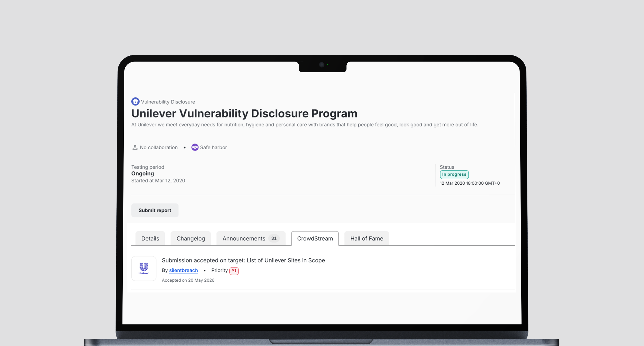Viewport: 644px width, 346px height.
Task: Click the Safe harbor label
Action: [x=213, y=147]
